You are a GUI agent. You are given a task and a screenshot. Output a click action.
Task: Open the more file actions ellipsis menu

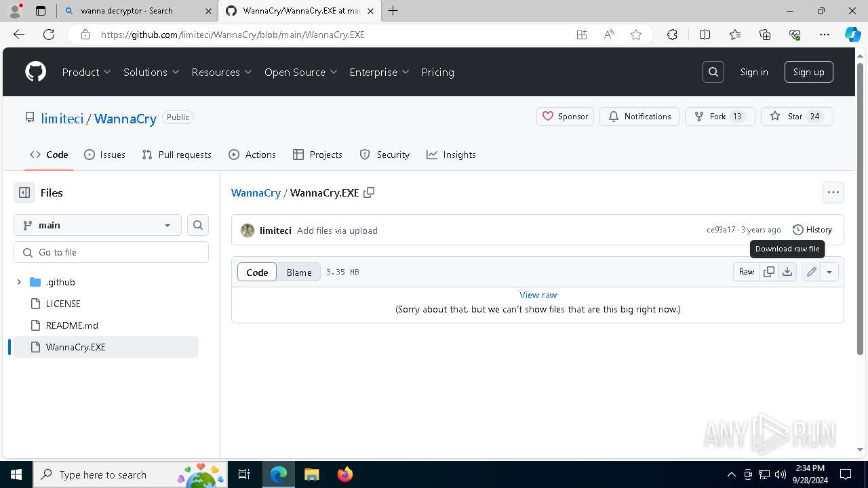833,192
